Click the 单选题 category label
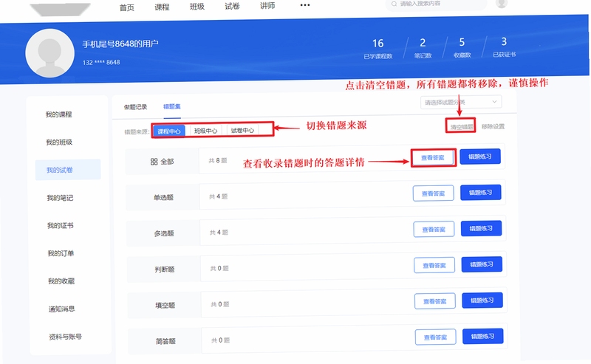591x364 pixels. [163, 197]
